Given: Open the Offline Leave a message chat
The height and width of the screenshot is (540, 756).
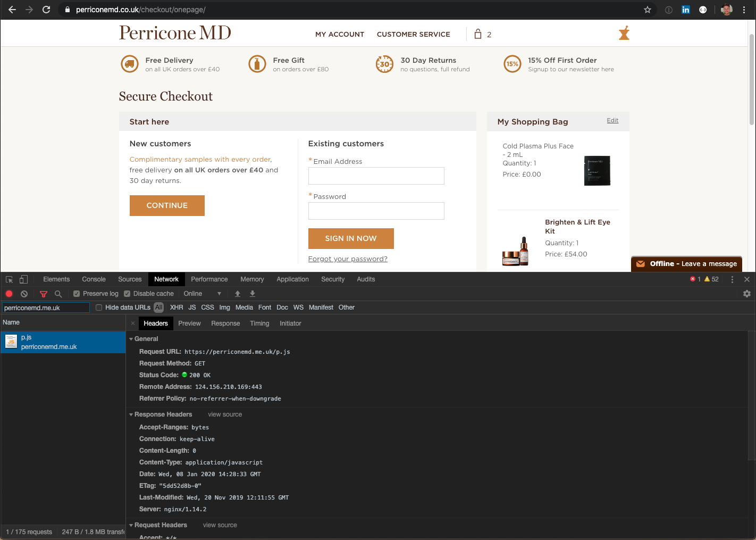Looking at the screenshot, I should click(686, 264).
